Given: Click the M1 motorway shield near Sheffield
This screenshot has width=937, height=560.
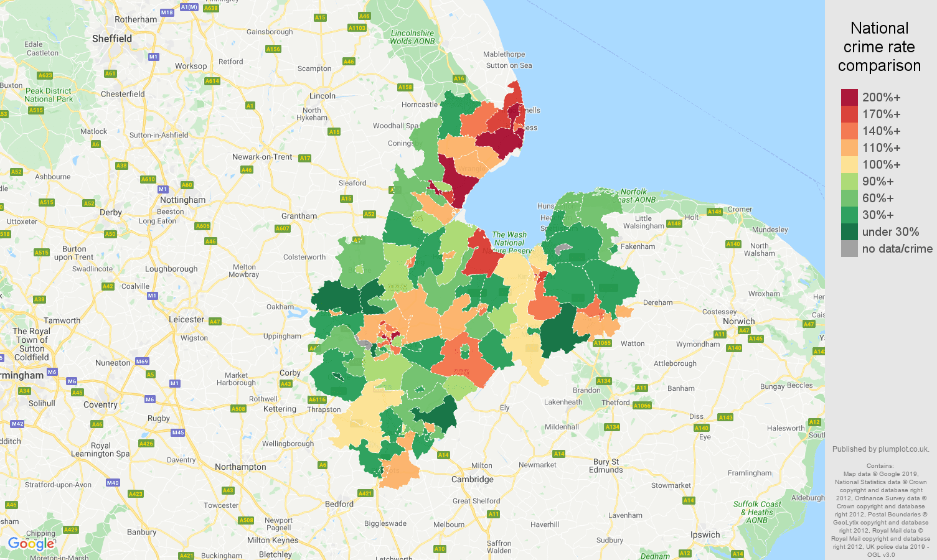Looking at the screenshot, I should click(x=153, y=57).
